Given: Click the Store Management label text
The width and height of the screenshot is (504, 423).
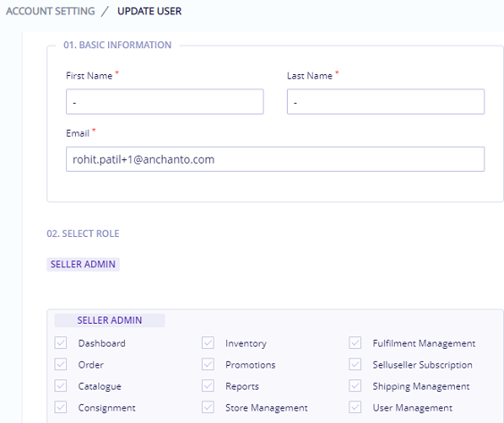Looking at the screenshot, I should (x=266, y=408).
